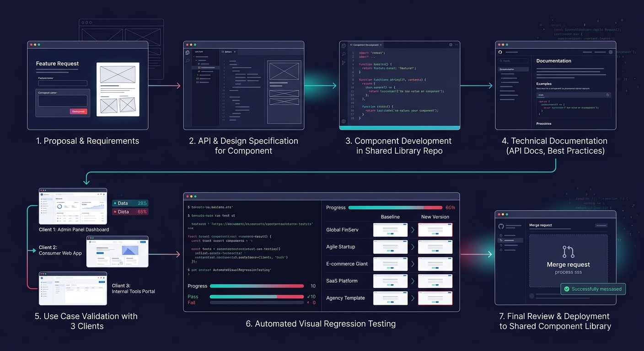Click the avatar below the merge request panel
This screenshot has width=644, height=351.
(x=532, y=296)
